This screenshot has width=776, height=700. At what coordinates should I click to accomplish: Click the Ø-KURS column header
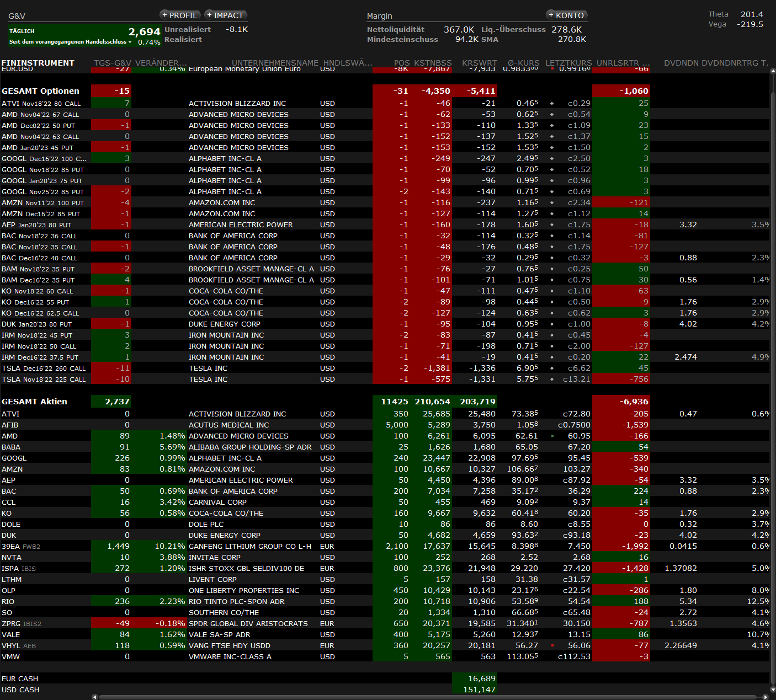tap(523, 63)
